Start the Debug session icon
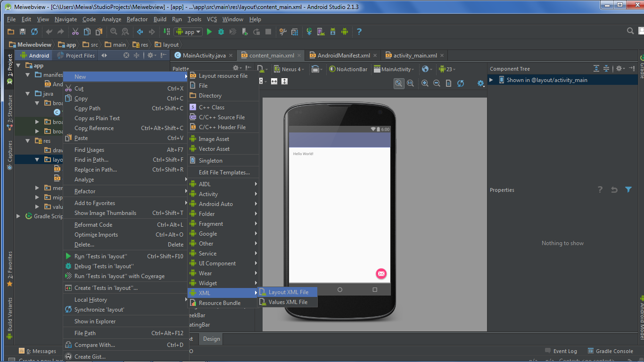The width and height of the screenshot is (644, 362). click(x=221, y=32)
